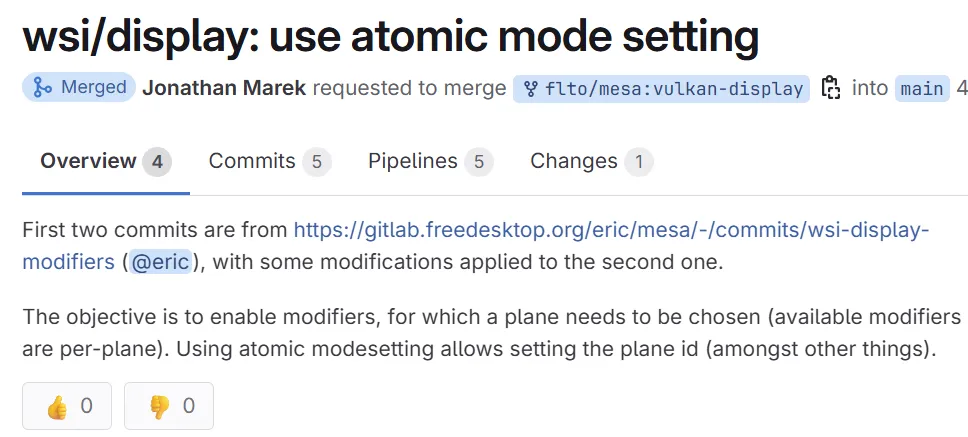
Task: Click the merge icon in Merged badge
Action: coord(42,88)
